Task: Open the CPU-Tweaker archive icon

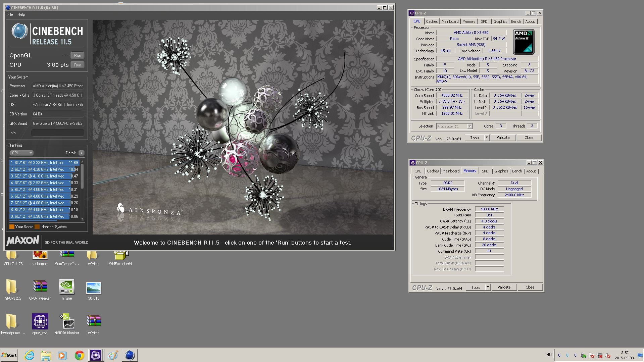Action: point(40,290)
